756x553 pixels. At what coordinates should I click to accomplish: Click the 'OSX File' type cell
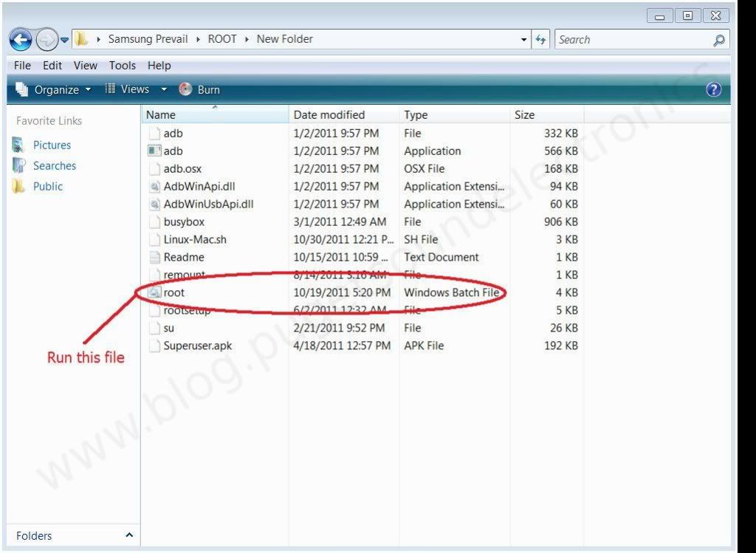pos(425,169)
